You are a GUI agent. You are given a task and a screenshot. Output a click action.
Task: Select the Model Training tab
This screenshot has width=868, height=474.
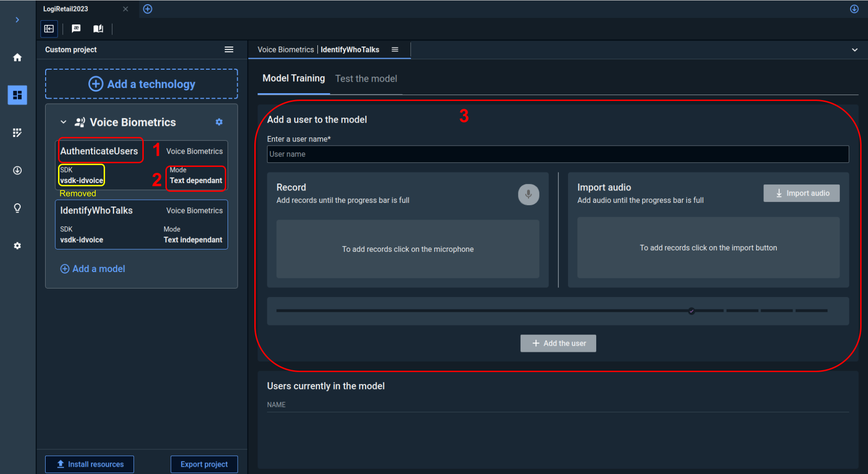click(x=293, y=78)
